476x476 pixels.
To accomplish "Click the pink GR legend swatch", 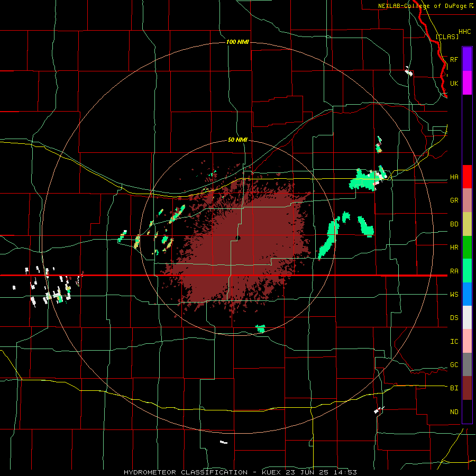I will point(467,200).
